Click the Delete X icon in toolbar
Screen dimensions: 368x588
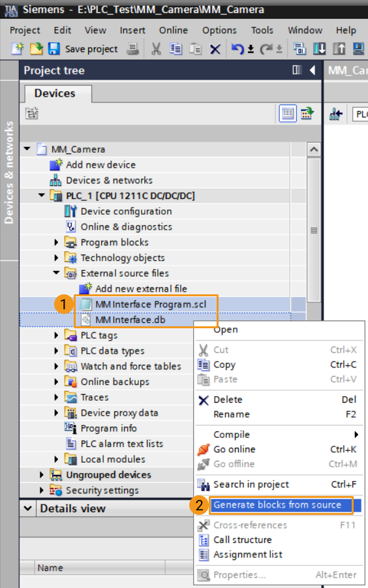215,49
